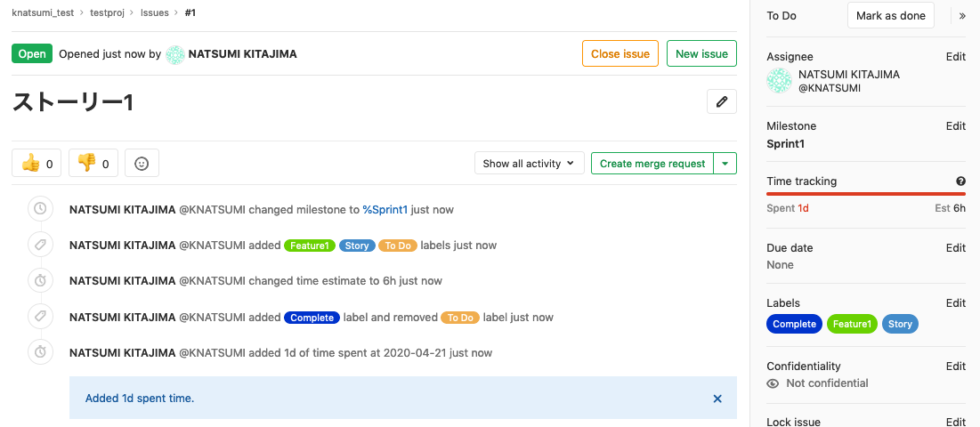Click author avatar next to NATSUMI KITAJIMA
The width and height of the screenshot is (980, 427).
(x=175, y=54)
